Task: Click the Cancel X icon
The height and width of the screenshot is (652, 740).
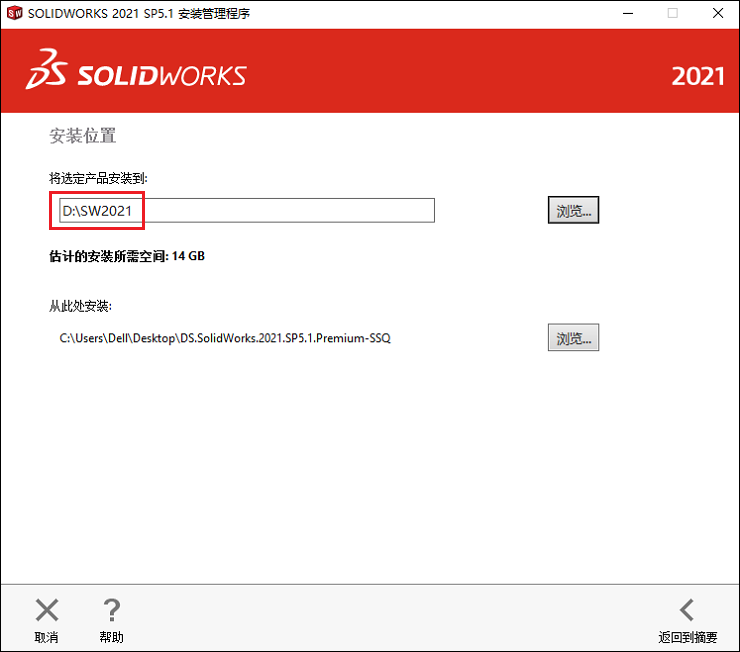Action: (x=47, y=610)
